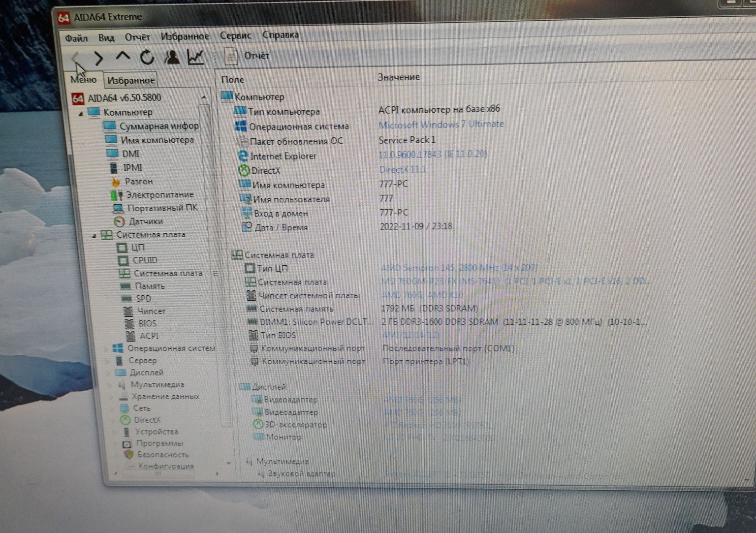Image resolution: width=756 pixels, height=533 pixels.
Task: Open the DirectX 11.1 link
Action: click(403, 169)
